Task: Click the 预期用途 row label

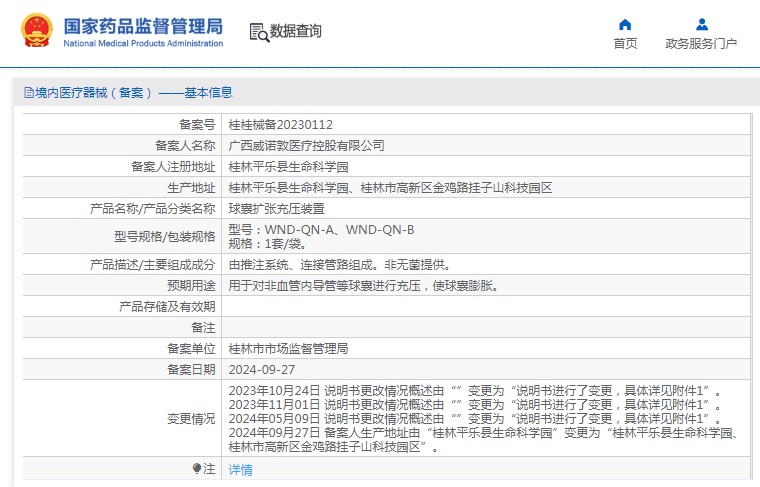Action: (x=191, y=285)
